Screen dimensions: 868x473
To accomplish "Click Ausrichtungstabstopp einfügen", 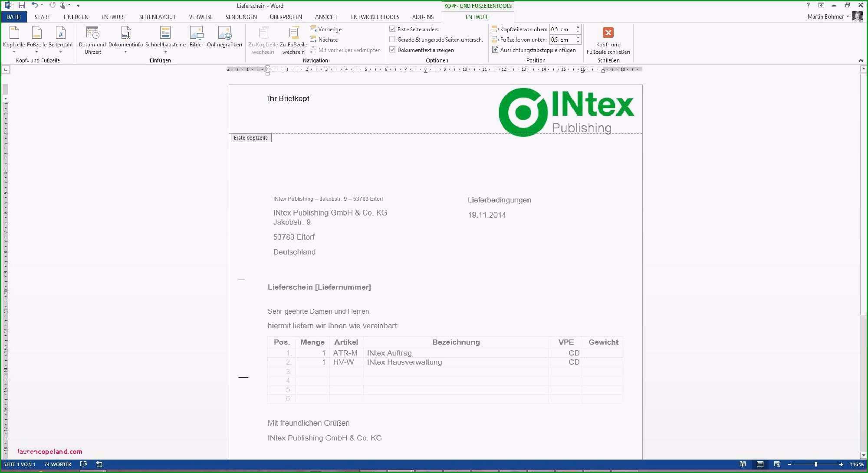I will [534, 50].
